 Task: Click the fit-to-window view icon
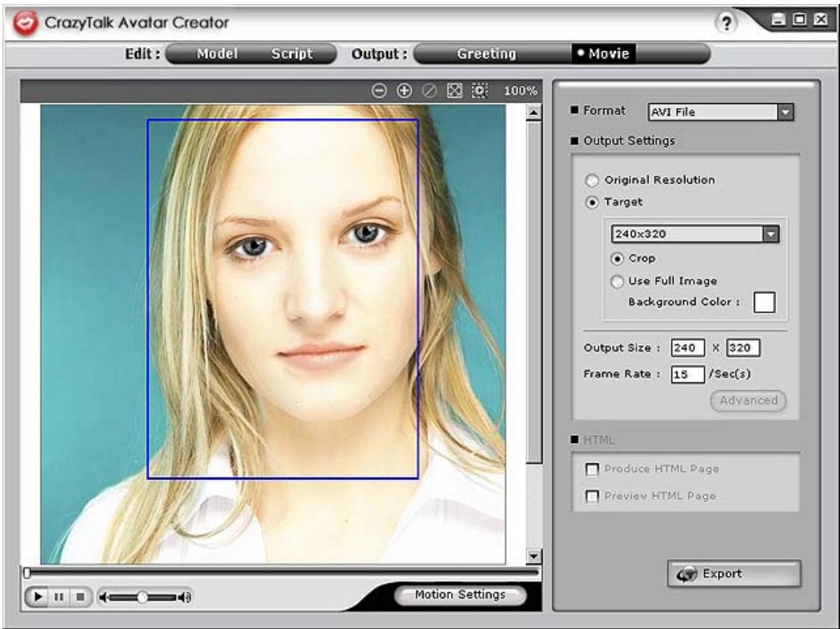click(x=454, y=91)
